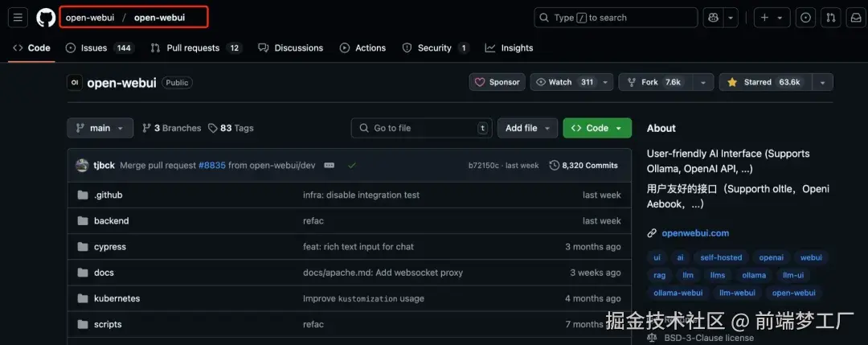Expand the main branch selector dropdown
Image resolution: width=868 pixels, height=345 pixels.
pos(100,128)
